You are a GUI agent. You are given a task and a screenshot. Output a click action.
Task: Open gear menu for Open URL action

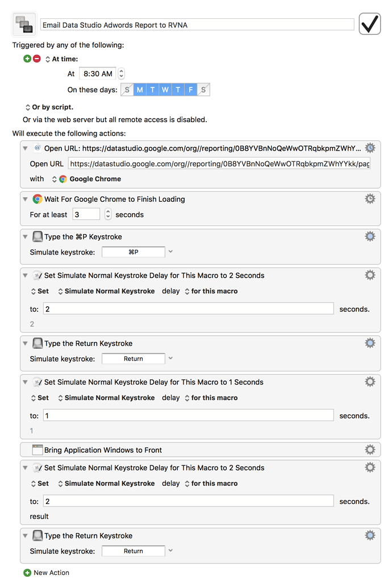point(370,148)
